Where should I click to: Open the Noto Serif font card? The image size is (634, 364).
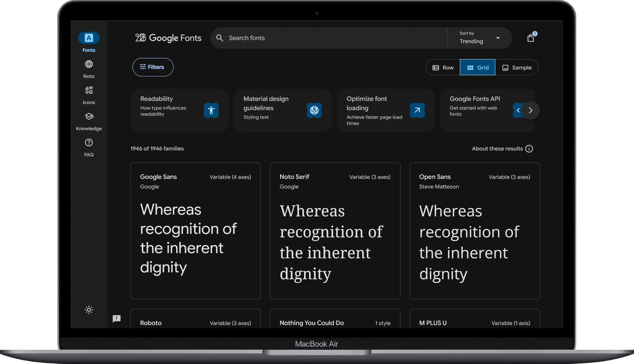tap(335, 231)
